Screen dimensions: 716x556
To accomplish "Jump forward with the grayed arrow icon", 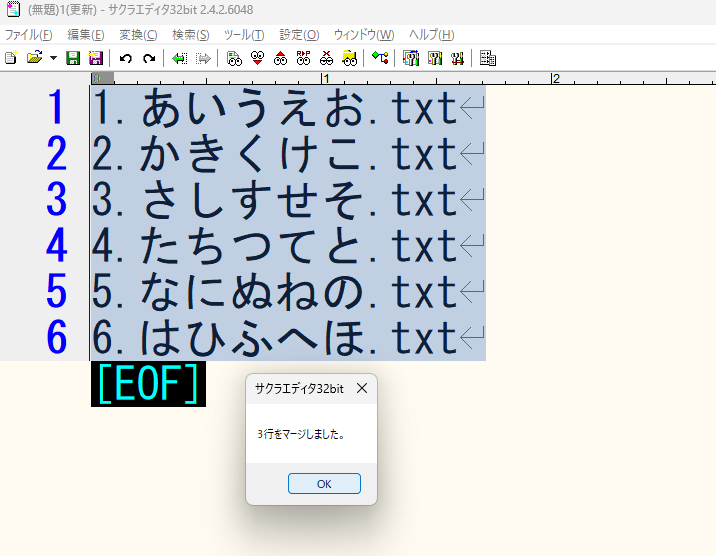I will click(203, 58).
